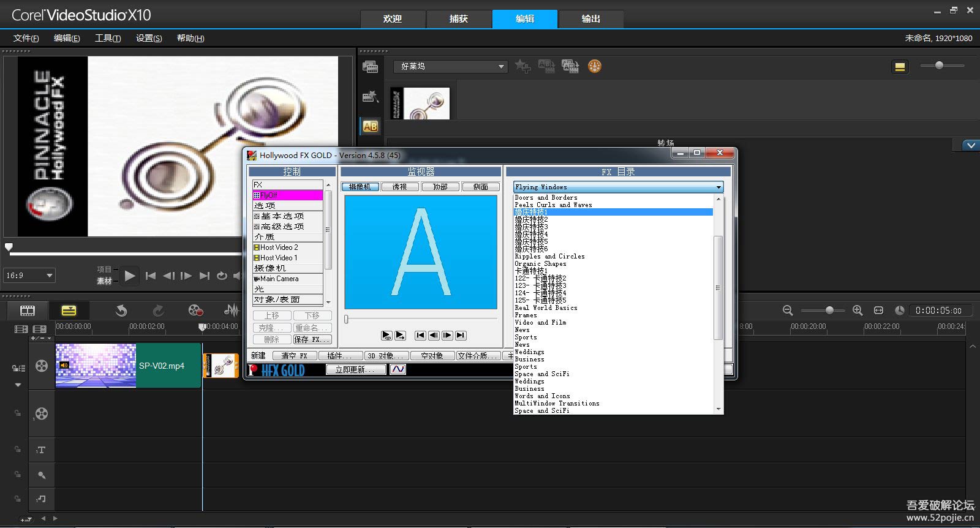
Task: Toggle lock on the music track
Action: pos(17,498)
